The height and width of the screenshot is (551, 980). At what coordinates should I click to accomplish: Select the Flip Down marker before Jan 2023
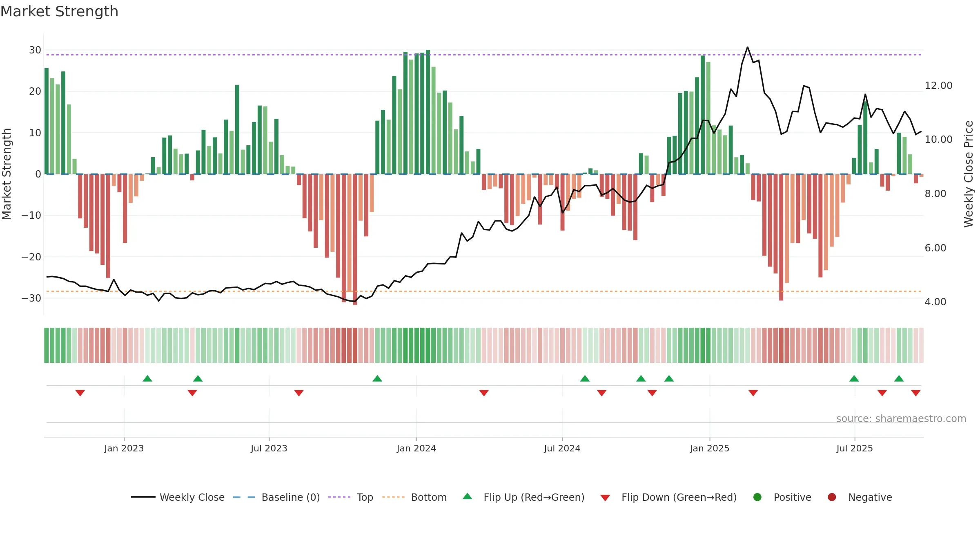[80, 393]
